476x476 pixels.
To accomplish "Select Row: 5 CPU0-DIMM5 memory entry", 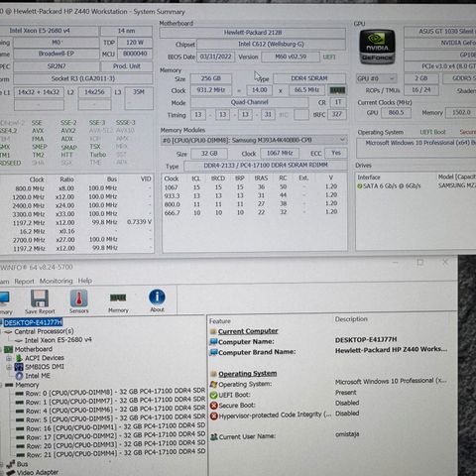I will [115, 419].
